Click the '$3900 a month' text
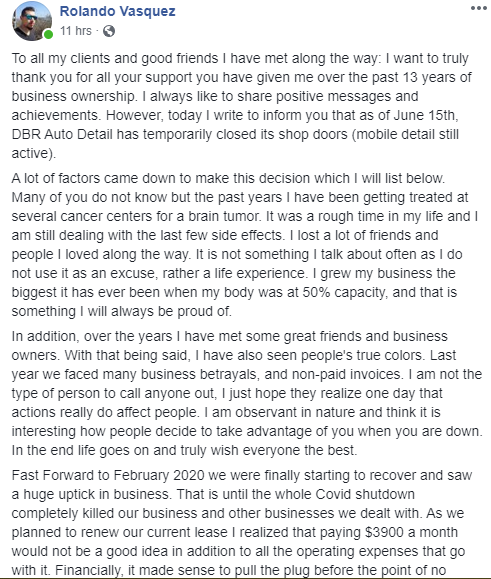This screenshot has height=579, width=491. coord(411,532)
